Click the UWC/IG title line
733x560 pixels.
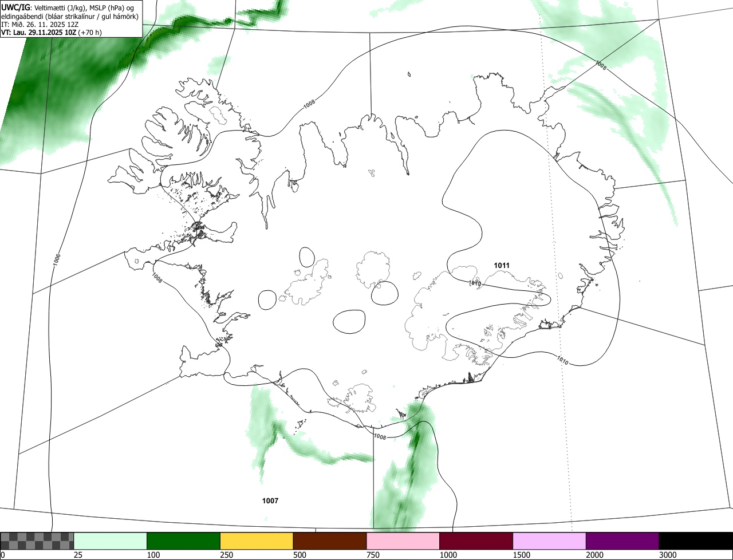(68, 7)
